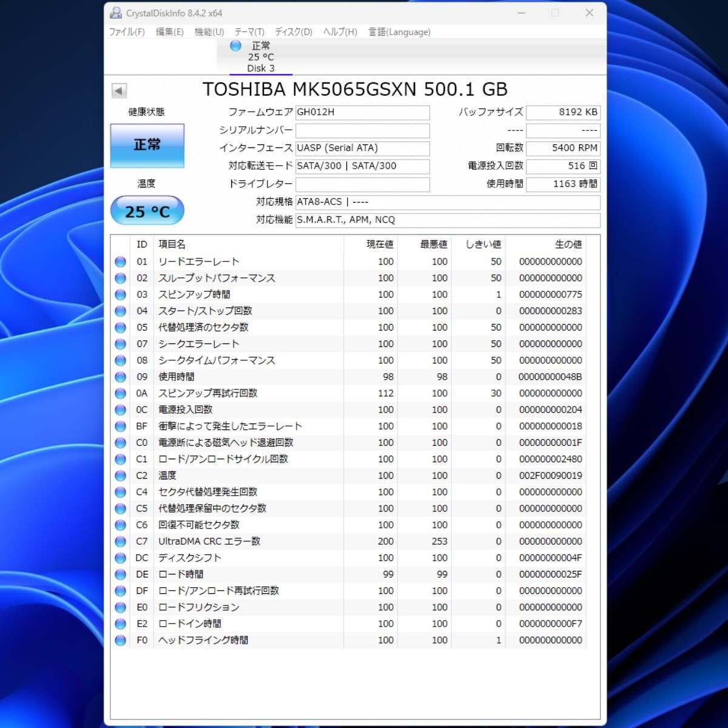
Task: Open the 言語(Language) menu
Action: pyautogui.click(x=399, y=32)
